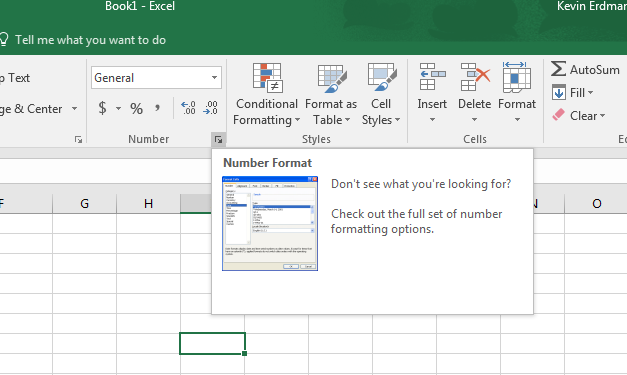
Task: Click the selected active cell
Action: pos(212,343)
